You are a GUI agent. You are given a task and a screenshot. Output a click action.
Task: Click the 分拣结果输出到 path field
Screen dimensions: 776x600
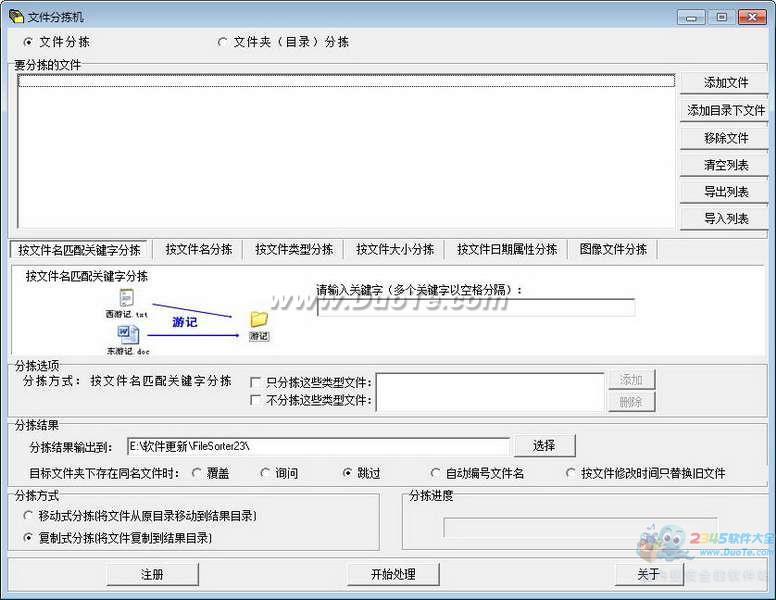tap(318, 446)
